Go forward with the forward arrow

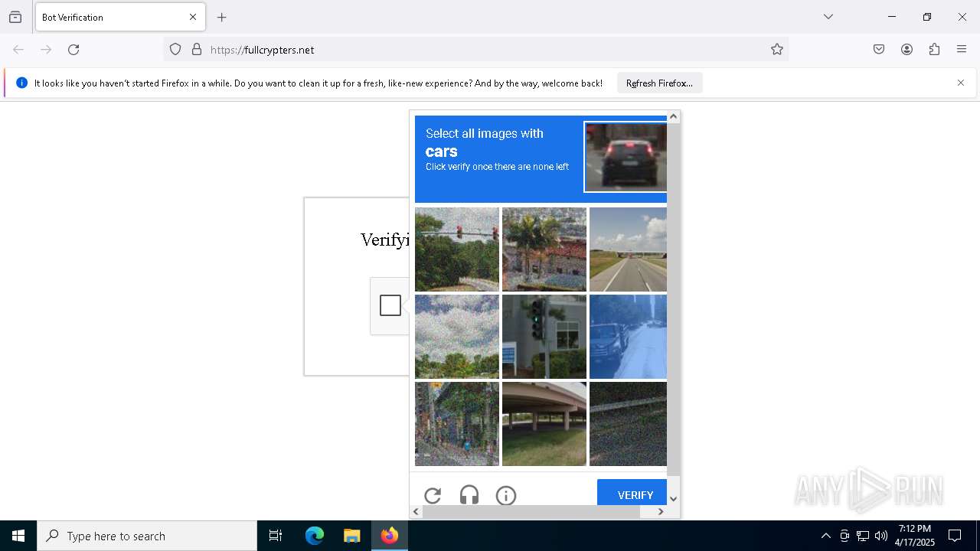[46, 50]
